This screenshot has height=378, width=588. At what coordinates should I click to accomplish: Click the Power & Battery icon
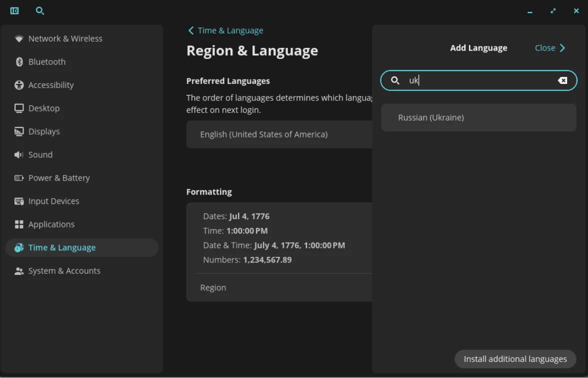(x=19, y=178)
